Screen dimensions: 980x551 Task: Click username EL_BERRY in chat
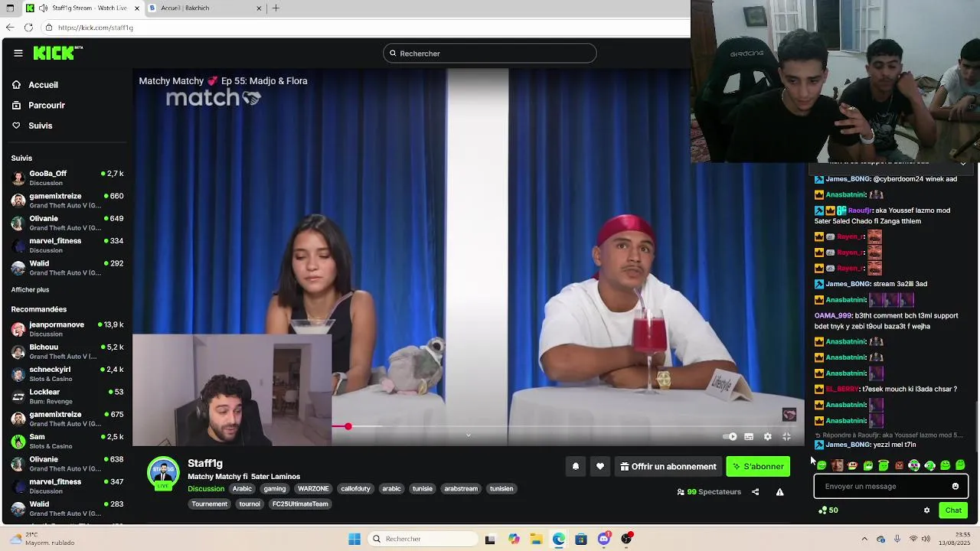click(841, 389)
